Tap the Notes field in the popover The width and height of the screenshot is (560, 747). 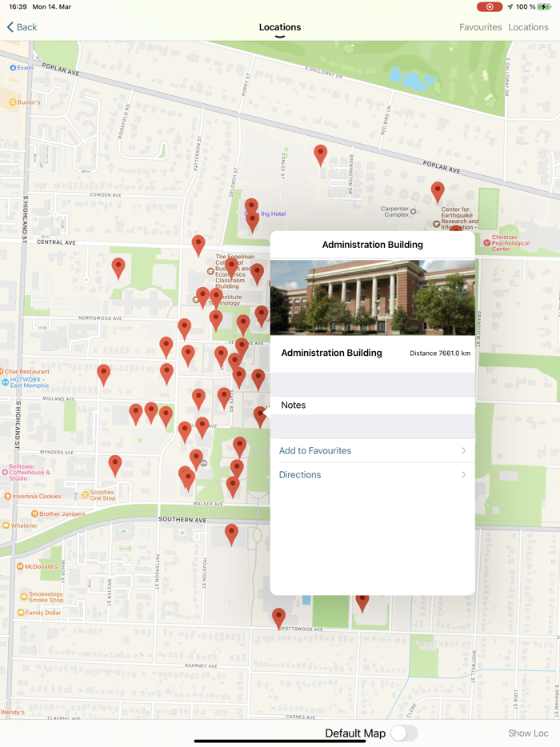pos(372,405)
